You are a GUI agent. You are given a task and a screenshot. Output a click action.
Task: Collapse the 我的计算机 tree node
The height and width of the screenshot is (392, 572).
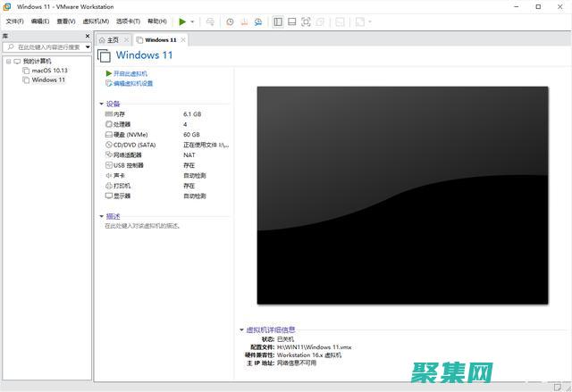tap(8, 62)
